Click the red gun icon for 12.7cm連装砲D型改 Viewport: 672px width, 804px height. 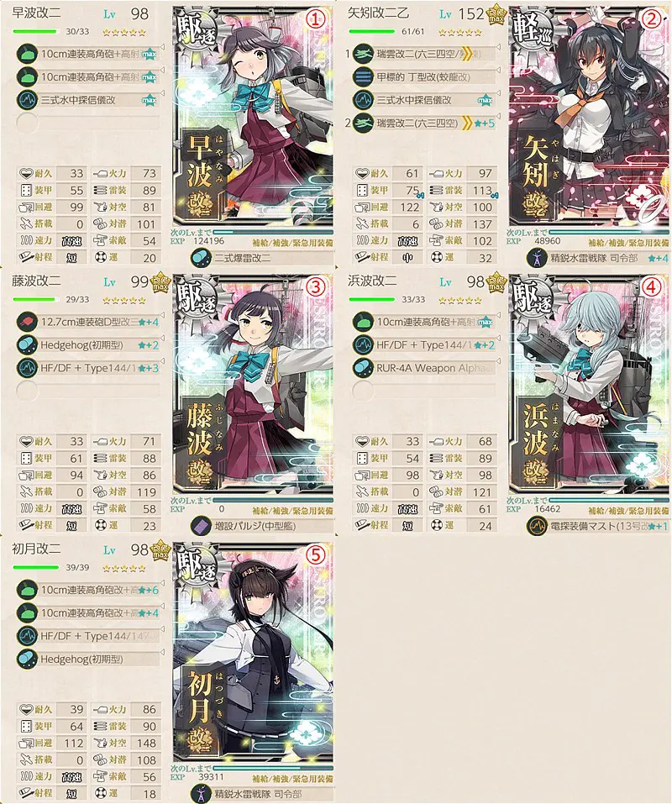(x=27, y=322)
